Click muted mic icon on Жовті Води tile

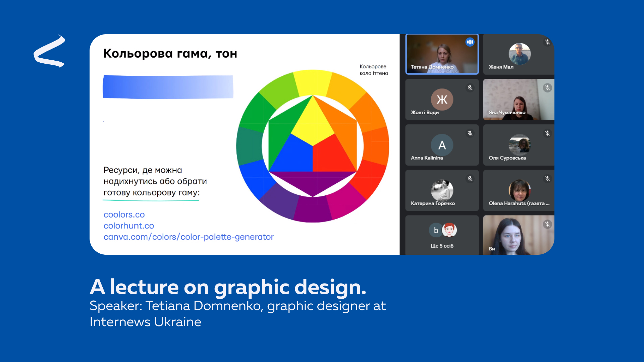pos(470,87)
